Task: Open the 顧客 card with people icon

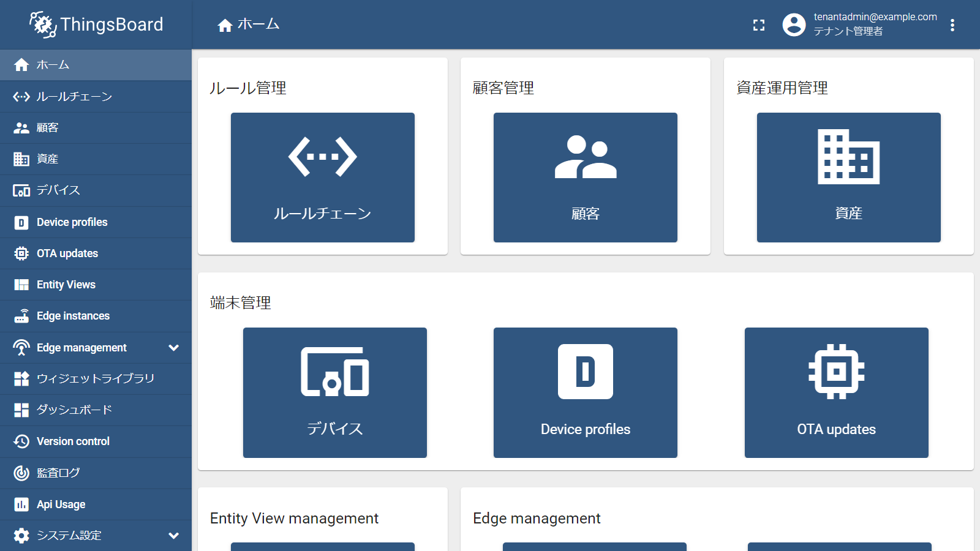Action: click(585, 178)
